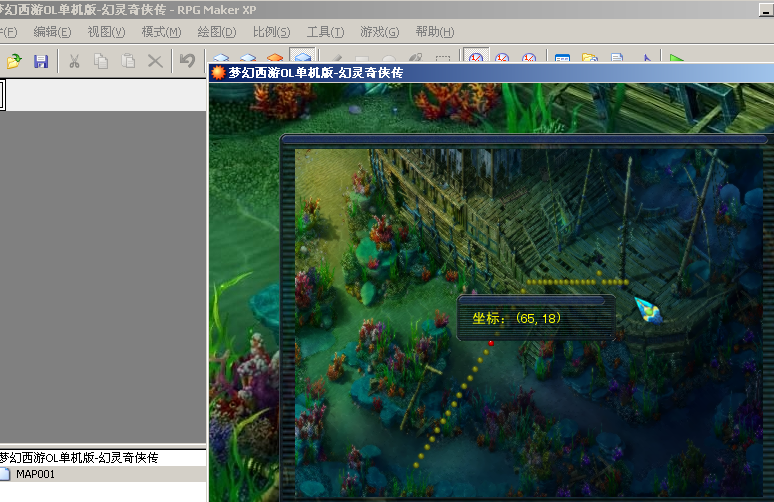Undo the last action with the arrow icon
Image resolution: width=774 pixels, height=502 pixels.
187,61
